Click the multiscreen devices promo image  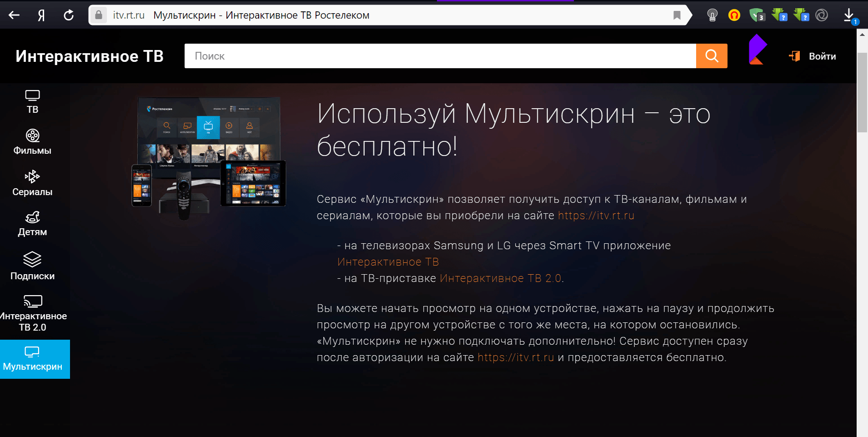[209, 158]
